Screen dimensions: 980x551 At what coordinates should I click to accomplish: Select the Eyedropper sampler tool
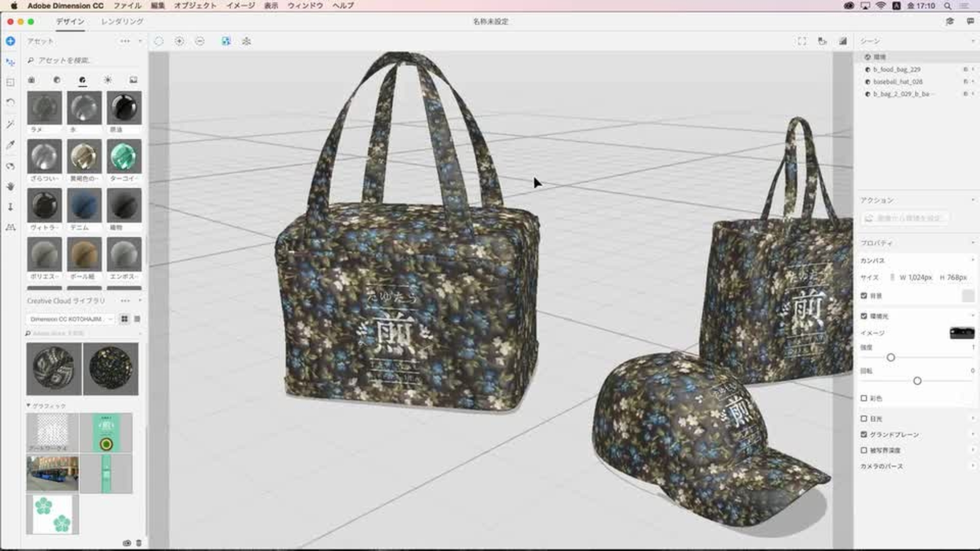[x=10, y=145]
